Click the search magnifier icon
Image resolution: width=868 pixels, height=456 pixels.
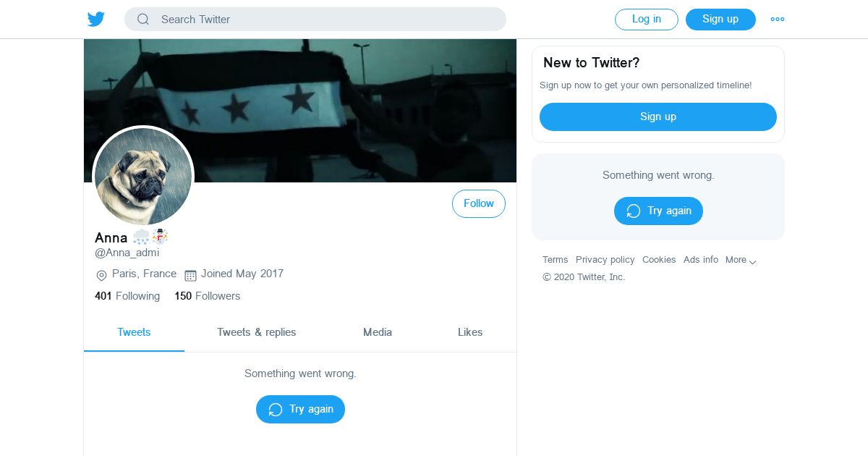143,20
